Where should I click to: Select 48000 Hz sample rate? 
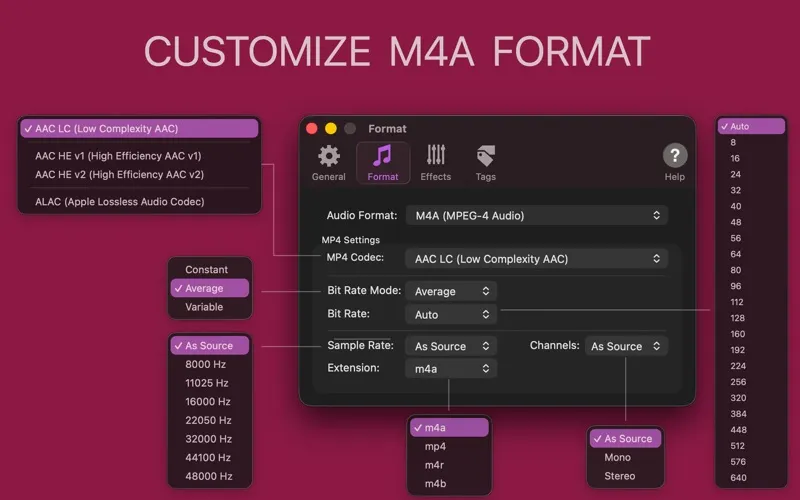click(210, 476)
